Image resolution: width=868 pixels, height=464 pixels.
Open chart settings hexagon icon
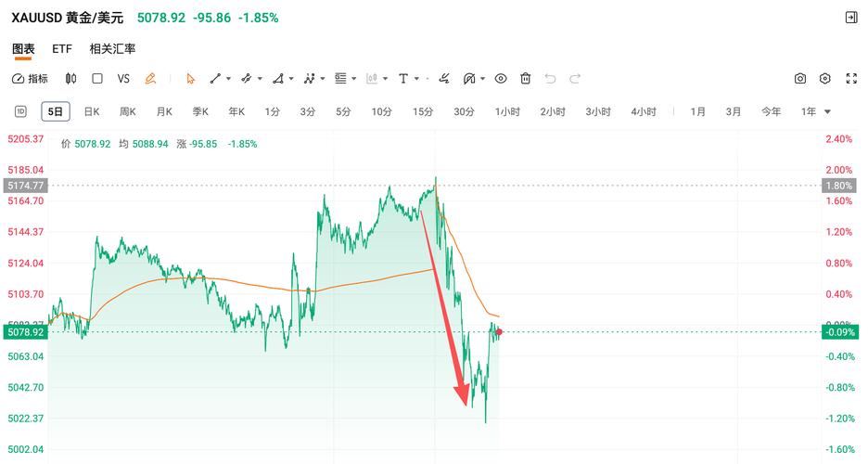825,79
